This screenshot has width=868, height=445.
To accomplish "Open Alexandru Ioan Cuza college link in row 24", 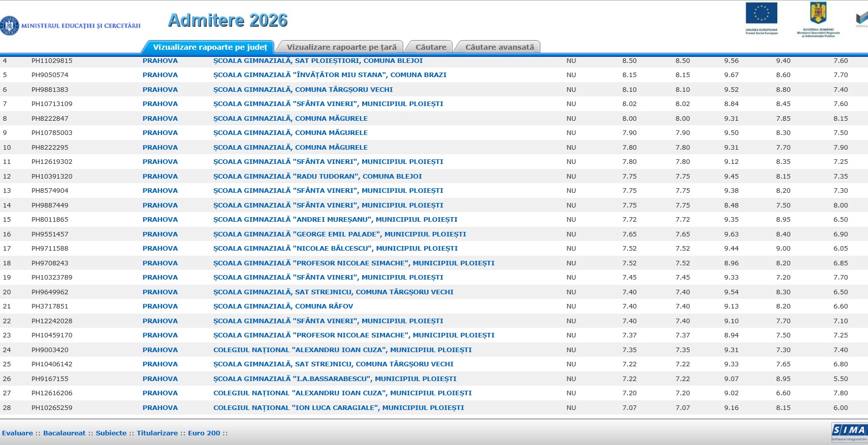I will 342,350.
